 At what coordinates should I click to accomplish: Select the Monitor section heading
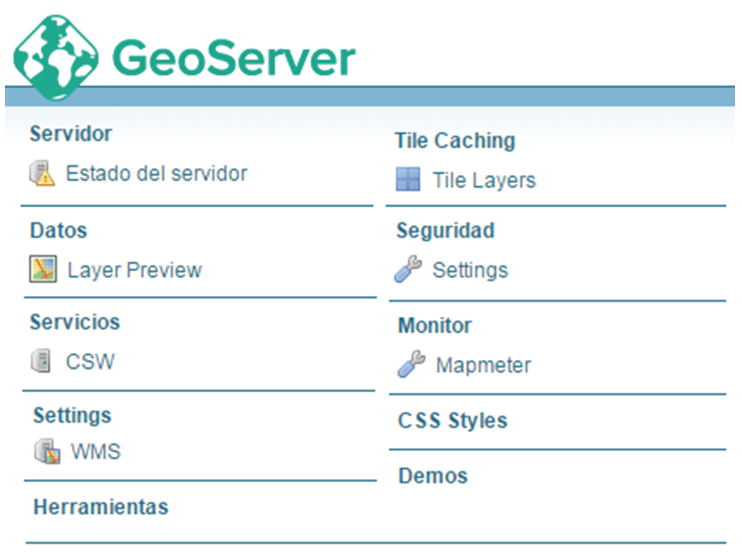click(x=435, y=325)
